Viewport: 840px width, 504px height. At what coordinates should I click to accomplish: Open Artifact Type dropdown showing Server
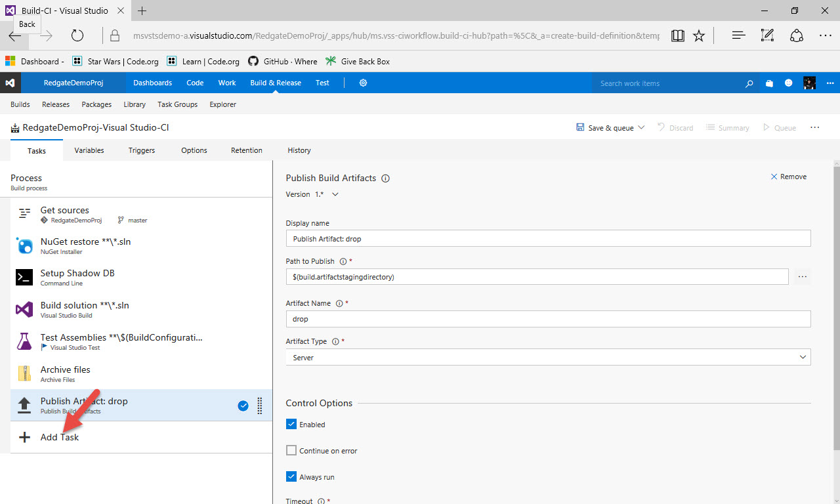point(548,357)
